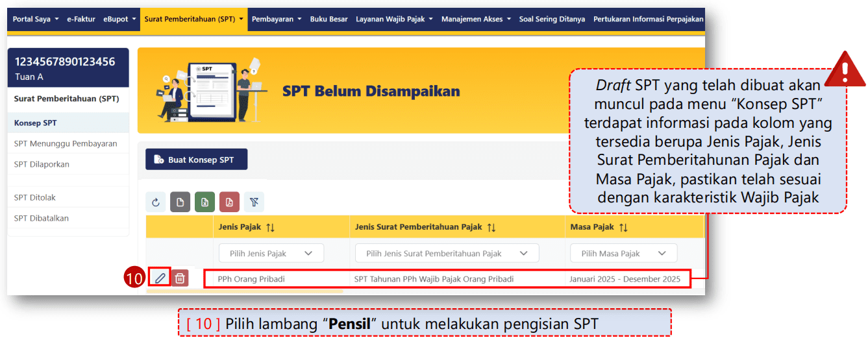Viewport: 868px width, 340px height.
Task: Open the Pilih Masa Pajak dropdown
Action: tap(623, 254)
